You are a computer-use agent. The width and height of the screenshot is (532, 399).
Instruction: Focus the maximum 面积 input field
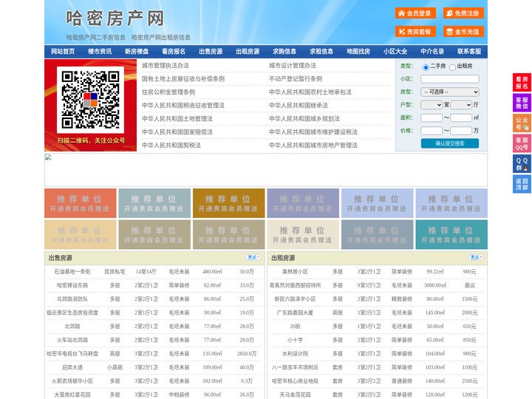coord(461,117)
